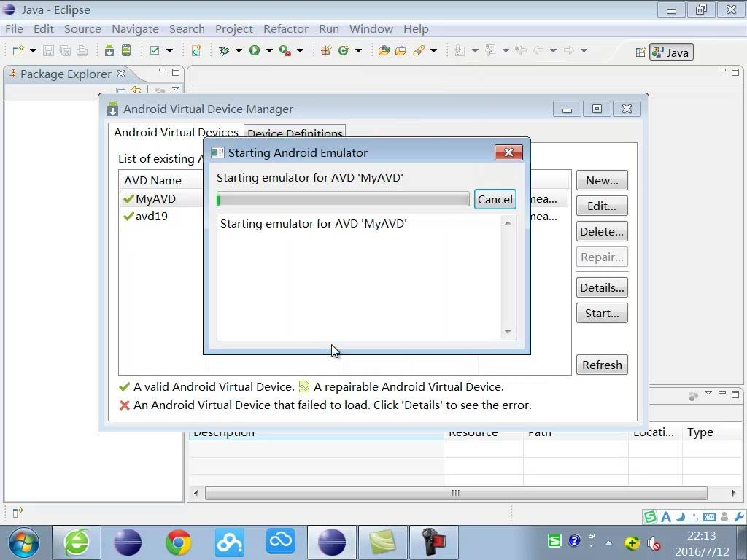
Task: Click the New wizard toolbar icon
Action: click(18, 50)
